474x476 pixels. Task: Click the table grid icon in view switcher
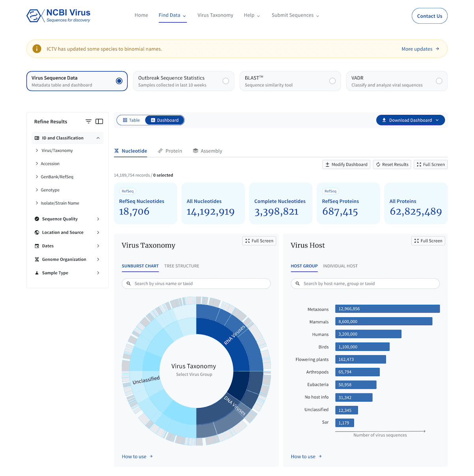coord(125,120)
